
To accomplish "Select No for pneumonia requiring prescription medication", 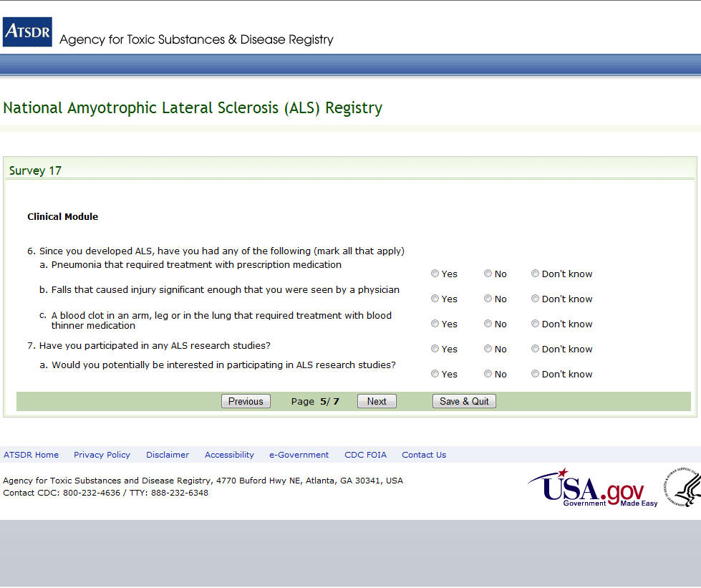I will point(488,274).
